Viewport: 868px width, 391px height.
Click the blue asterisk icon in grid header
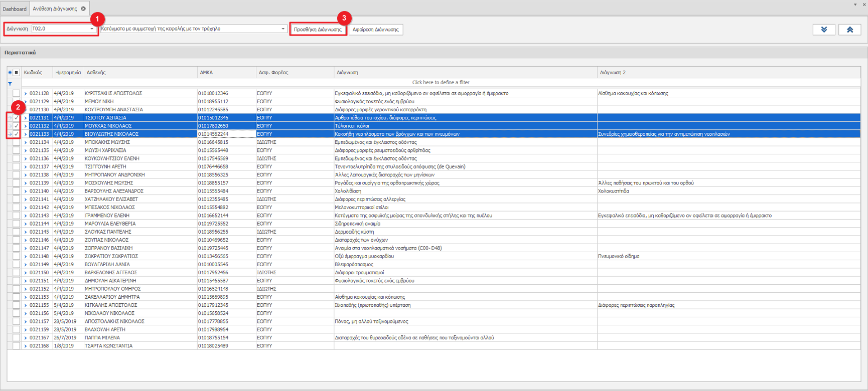point(10,73)
